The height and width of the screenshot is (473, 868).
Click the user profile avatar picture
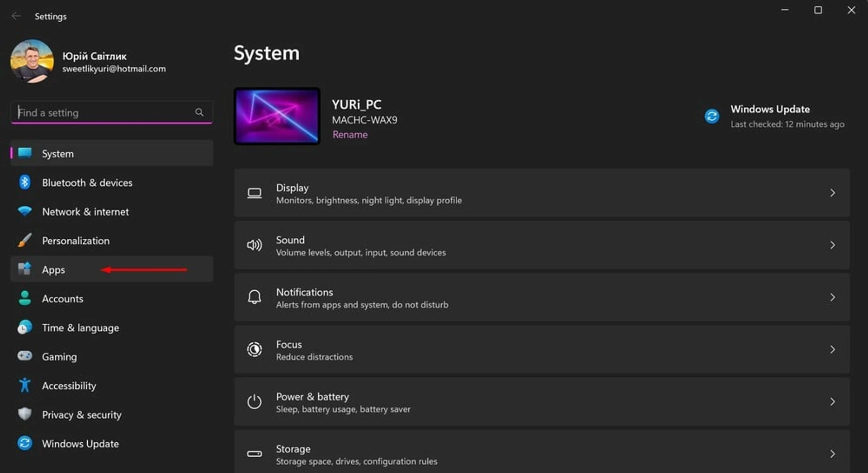coord(32,61)
